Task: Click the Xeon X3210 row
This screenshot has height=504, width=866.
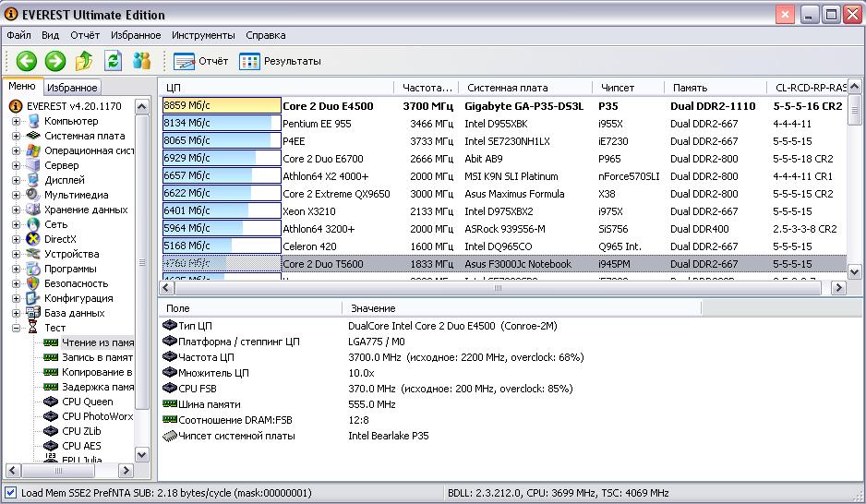Action: pos(504,211)
